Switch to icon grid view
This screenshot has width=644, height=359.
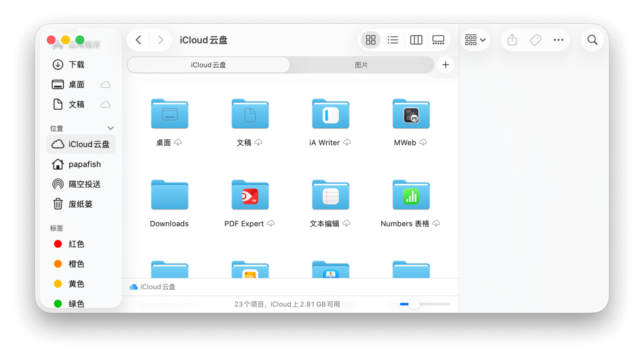(x=371, y=40)
